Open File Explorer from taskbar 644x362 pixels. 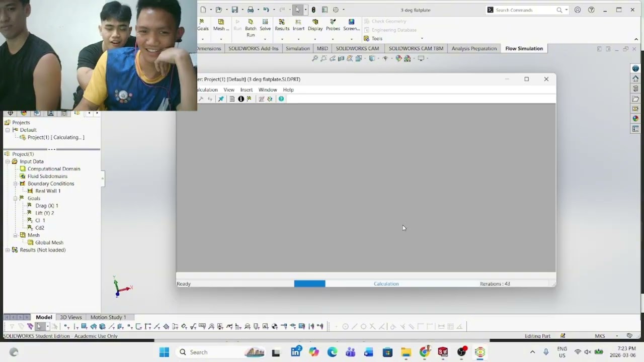click(x=406, y=352)
